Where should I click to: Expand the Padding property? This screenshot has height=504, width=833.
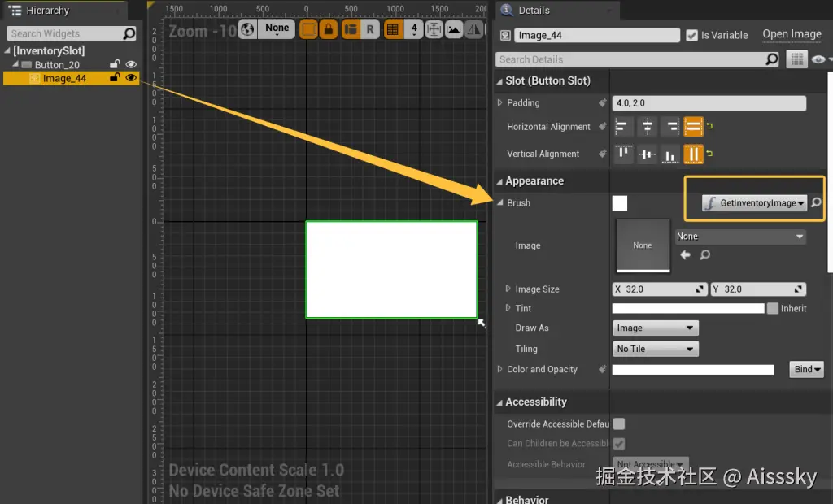[x=500, y=102]
